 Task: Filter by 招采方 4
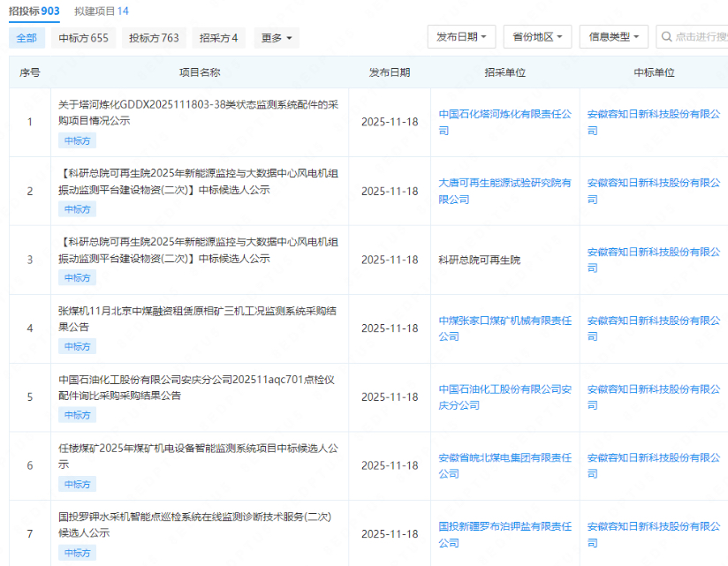[219, 38]
